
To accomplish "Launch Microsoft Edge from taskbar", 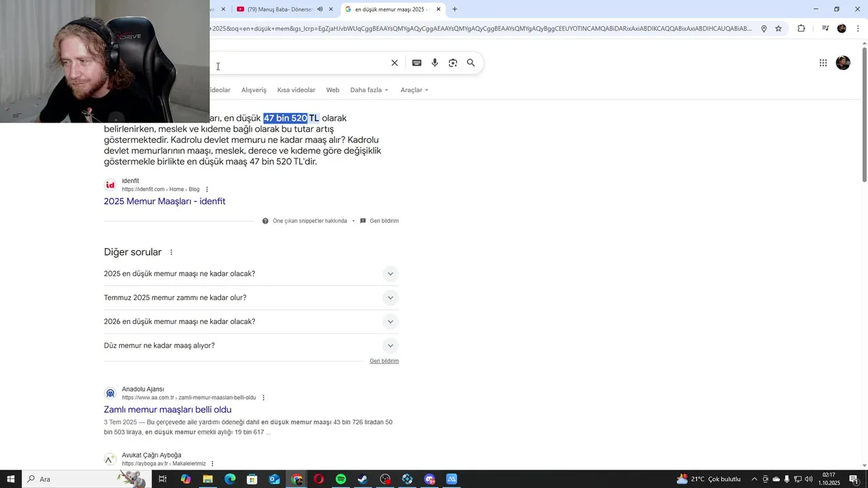I will coord(230,479).
